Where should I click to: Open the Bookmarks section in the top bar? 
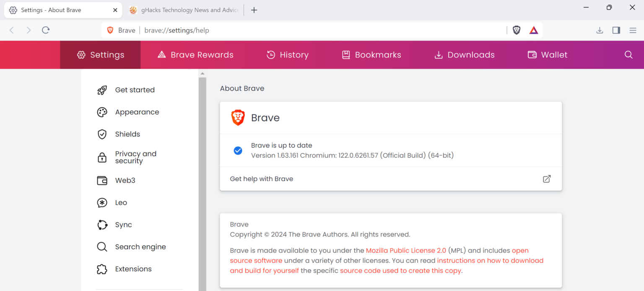pyautogui.click(x=371, y=55)
